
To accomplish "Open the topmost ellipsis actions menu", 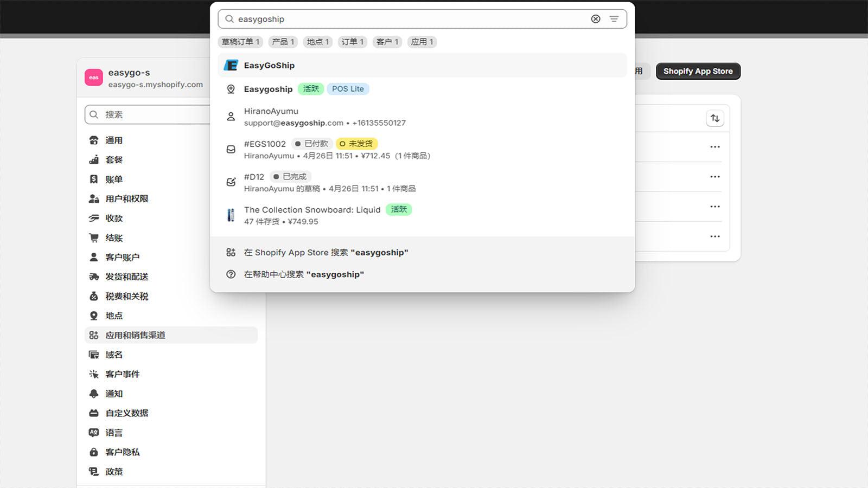I will (715, 146).
